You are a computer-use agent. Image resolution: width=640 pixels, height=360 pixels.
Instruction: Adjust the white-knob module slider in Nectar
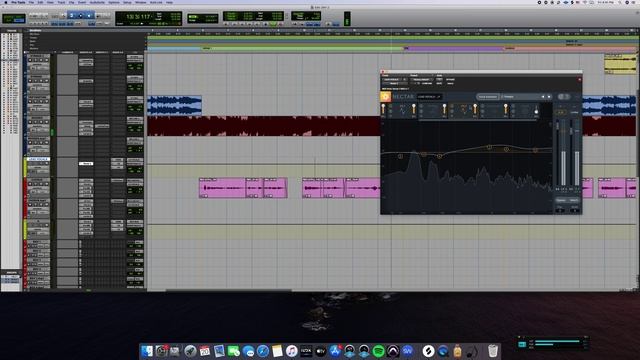coord(536,109)
